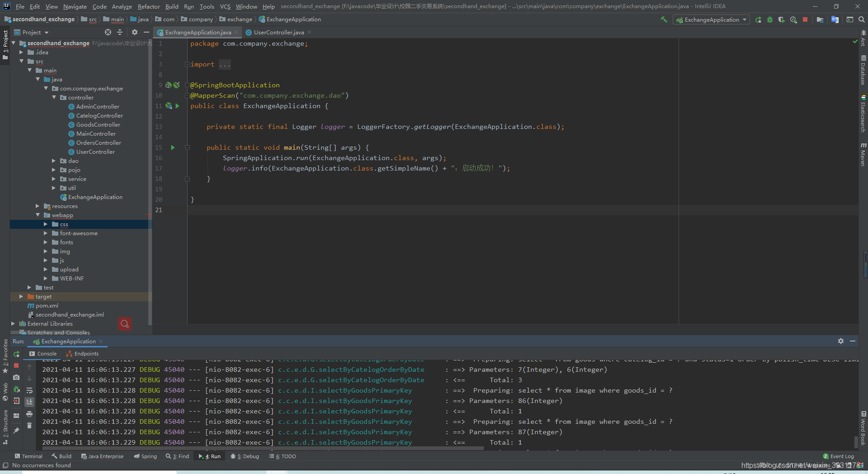
Task: Restore layout in the Run panel
Action: pos(17,415)
